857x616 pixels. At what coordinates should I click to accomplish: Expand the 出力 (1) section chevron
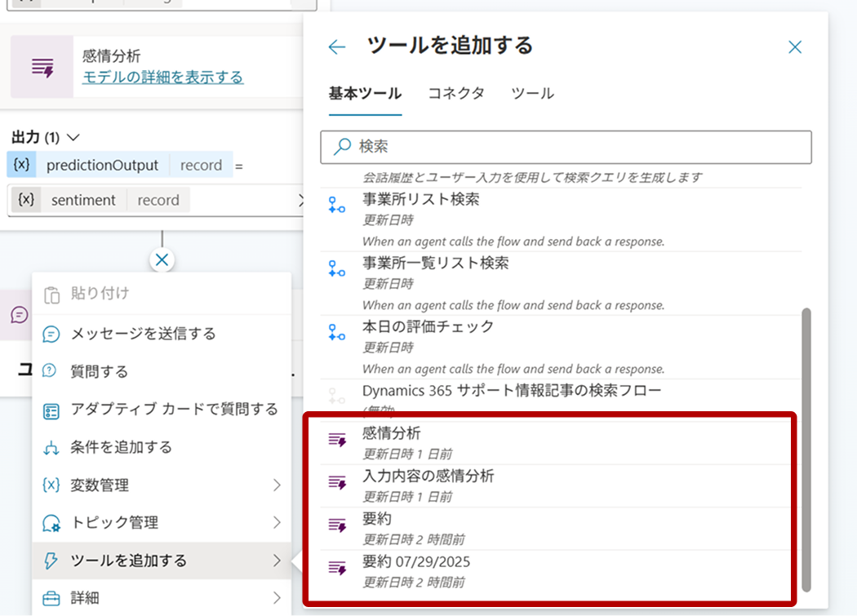coord(73,137)
